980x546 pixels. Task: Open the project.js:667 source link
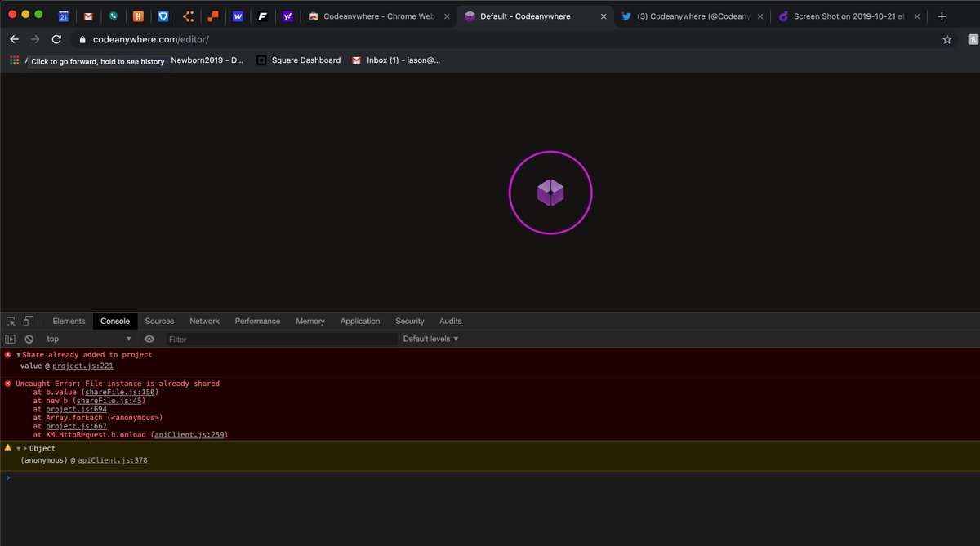pos(76,426)
